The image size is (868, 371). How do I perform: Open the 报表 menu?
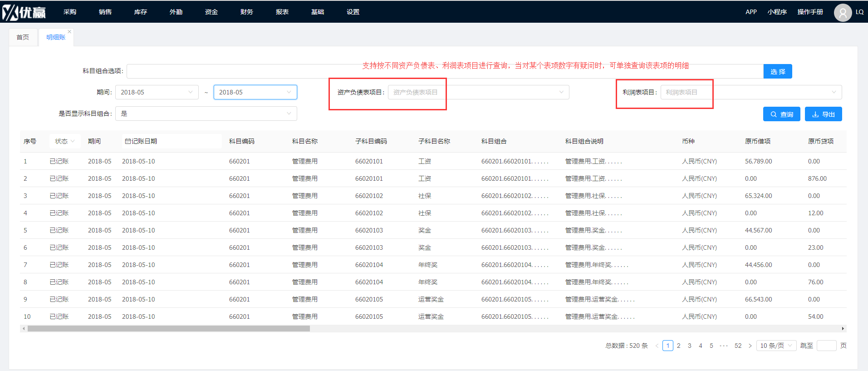click(282, 12)
